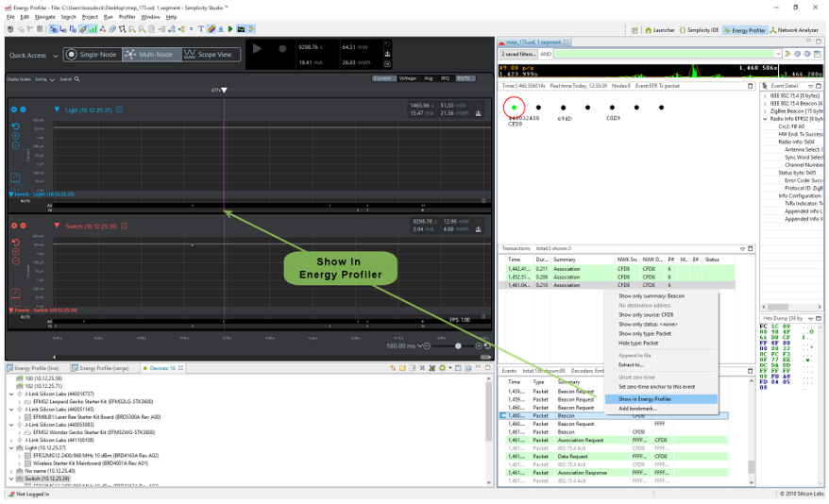Viewport: 829px width, 504px height.
Task: Click the record button beside play
Action: pos(282,48)
